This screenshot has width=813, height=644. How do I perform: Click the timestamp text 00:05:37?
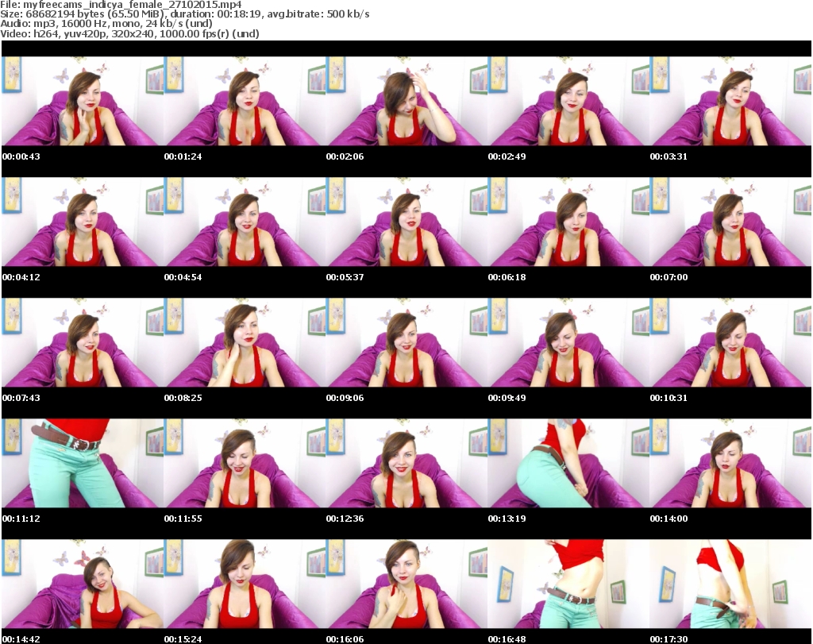345,277
